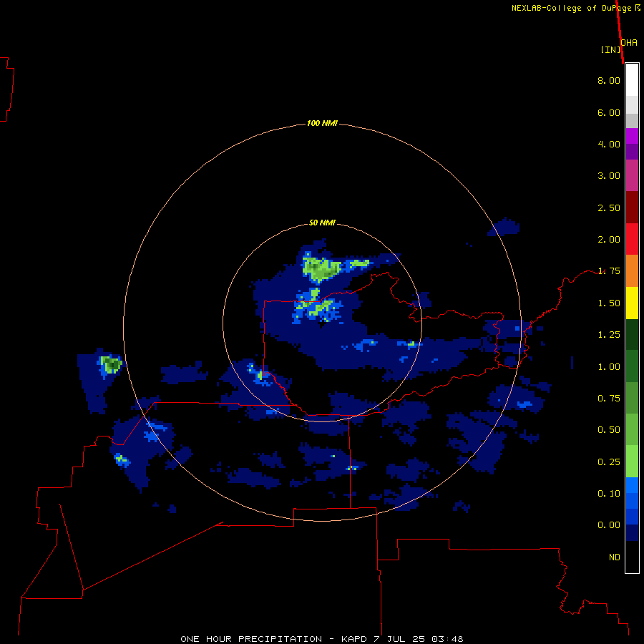Pick the dark red 2.50 swatch
644x644 pixels.
[x=632, y=208]
